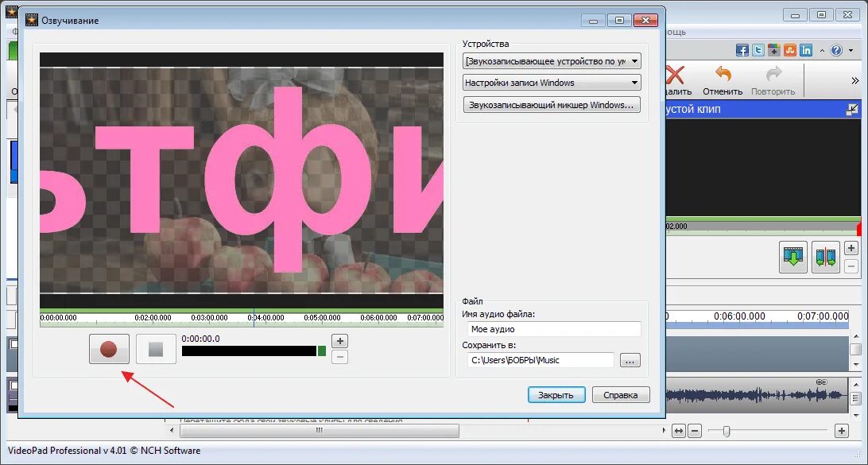Collapse ribbon with the small caret icon
Image resolution: width=868 pixels, height=465 pixels.
coord(822,50)
